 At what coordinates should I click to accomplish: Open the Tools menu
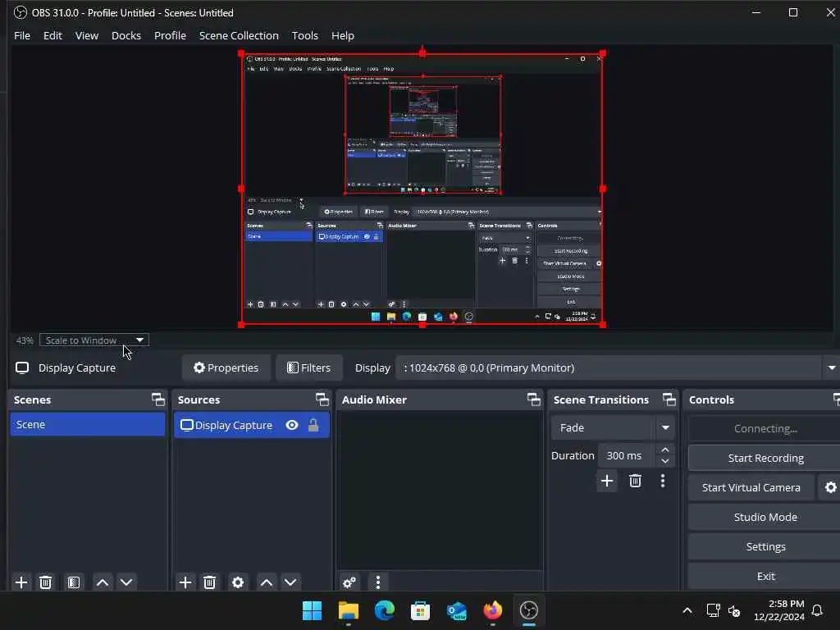tap(305, 35)
